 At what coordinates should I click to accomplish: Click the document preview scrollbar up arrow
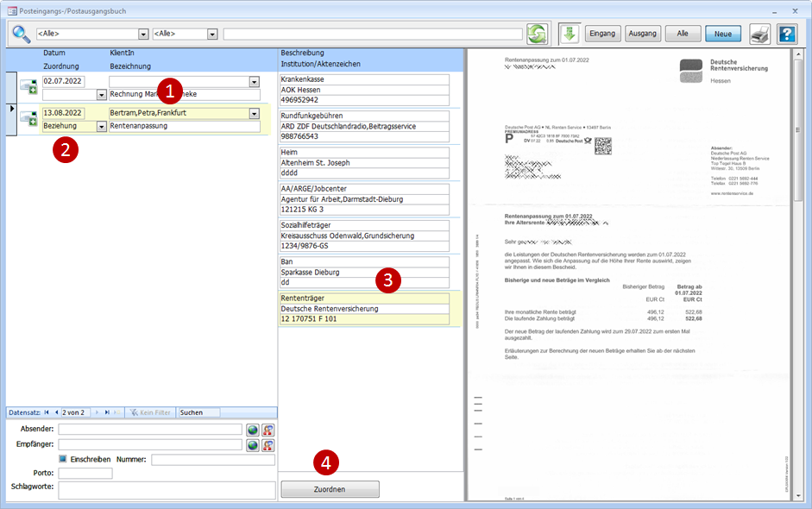pos(798,53)
